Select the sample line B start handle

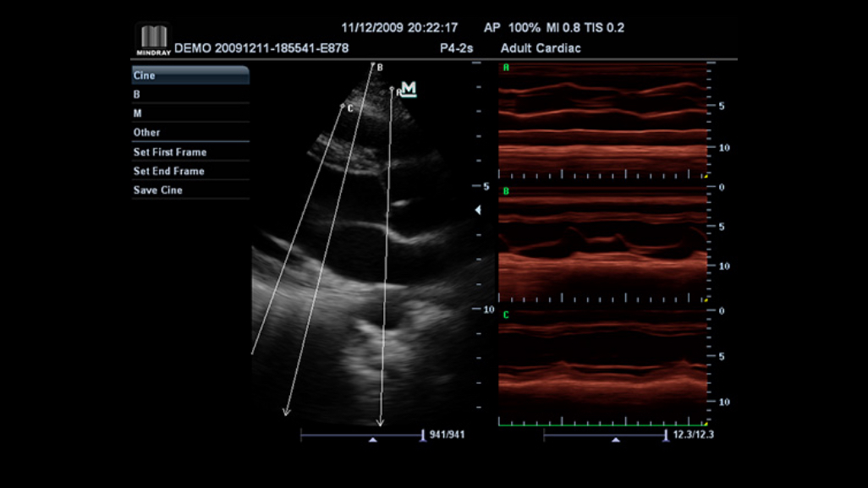pyautogui.click(x=372, y=64)
